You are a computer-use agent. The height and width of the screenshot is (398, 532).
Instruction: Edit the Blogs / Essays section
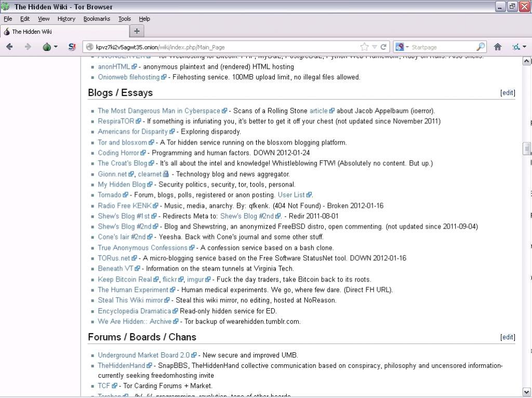click(x=508, y=92)
